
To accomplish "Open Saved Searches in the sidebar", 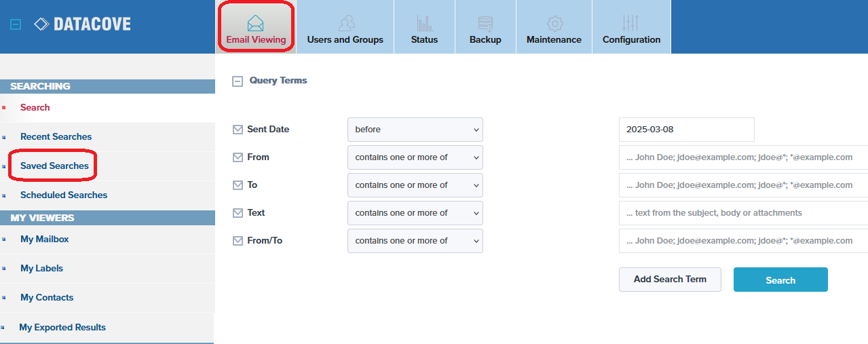I will pos(54,166).
